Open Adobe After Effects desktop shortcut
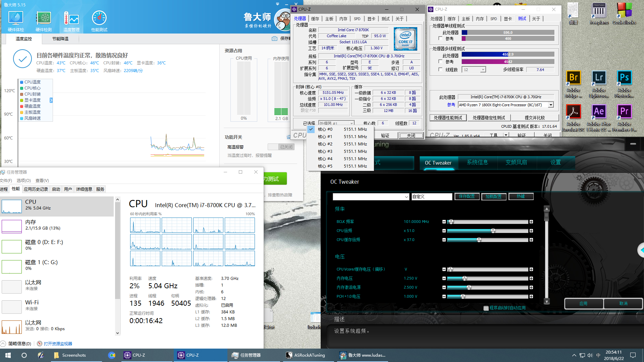Viewport: 644px width, 362px height. coord(599,118)
